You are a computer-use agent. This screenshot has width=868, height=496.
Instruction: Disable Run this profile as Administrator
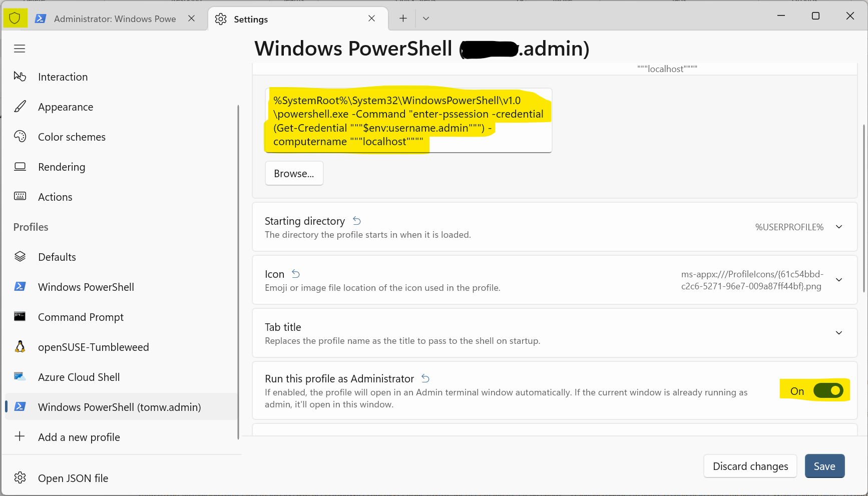point(828,391)
